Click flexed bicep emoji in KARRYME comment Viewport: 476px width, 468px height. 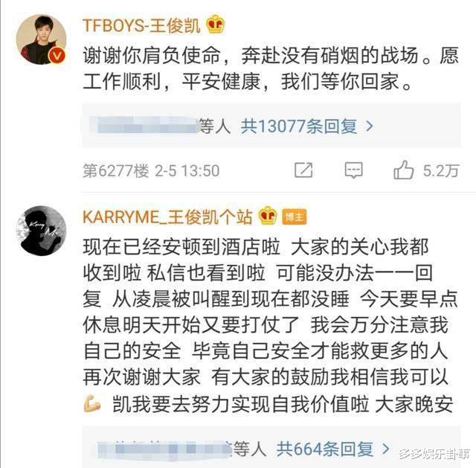point(92,403)
